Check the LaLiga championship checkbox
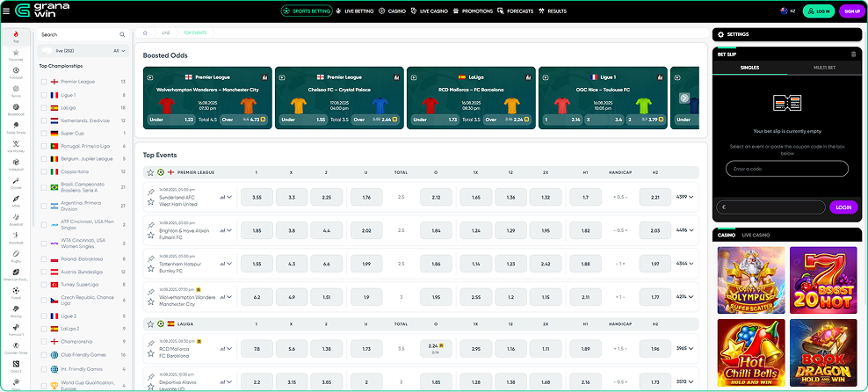Image resolution: width=868 pixels, height=392 pixels. [44, 108]
